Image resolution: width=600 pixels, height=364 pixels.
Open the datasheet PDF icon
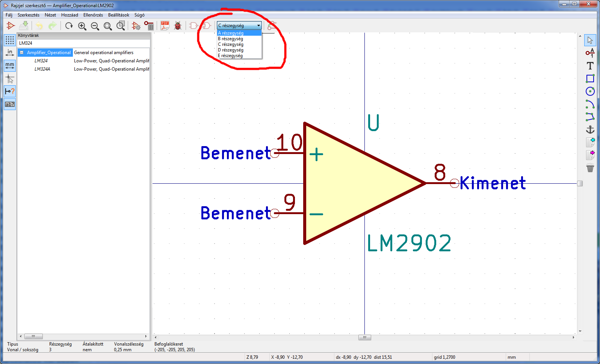[165, 26]
